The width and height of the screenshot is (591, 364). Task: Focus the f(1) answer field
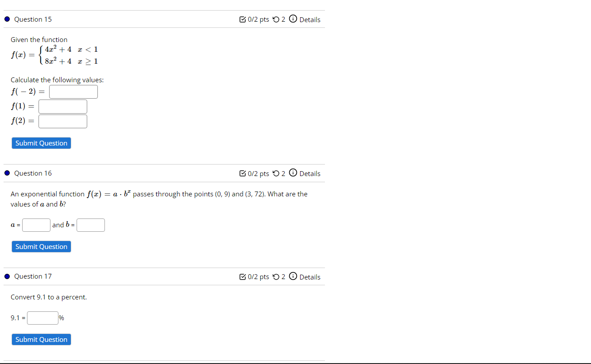click(x=63, y=107)
